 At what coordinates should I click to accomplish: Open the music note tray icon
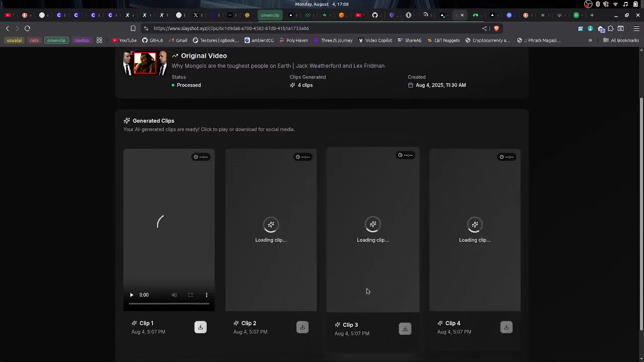click(x=625, y=4)
